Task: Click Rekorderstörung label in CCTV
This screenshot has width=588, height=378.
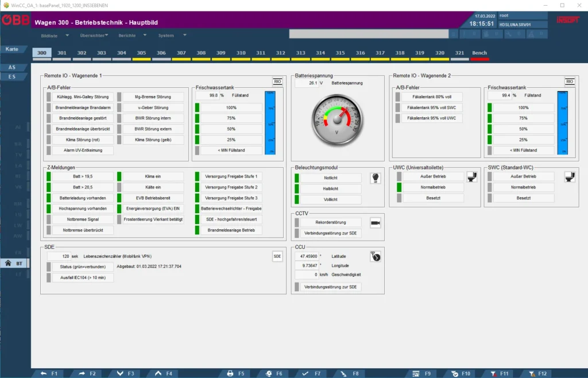Action: 330,222
